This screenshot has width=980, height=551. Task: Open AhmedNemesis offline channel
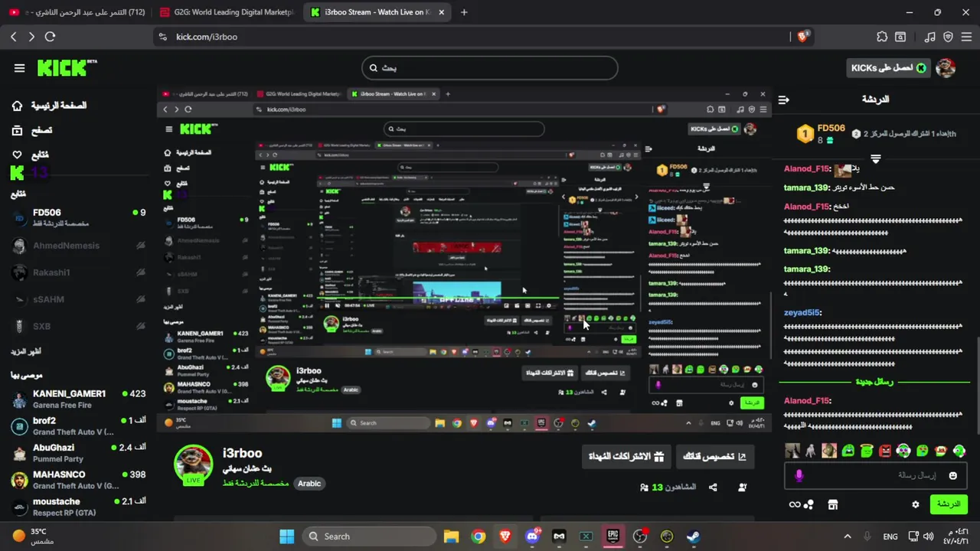pos(78,246)
